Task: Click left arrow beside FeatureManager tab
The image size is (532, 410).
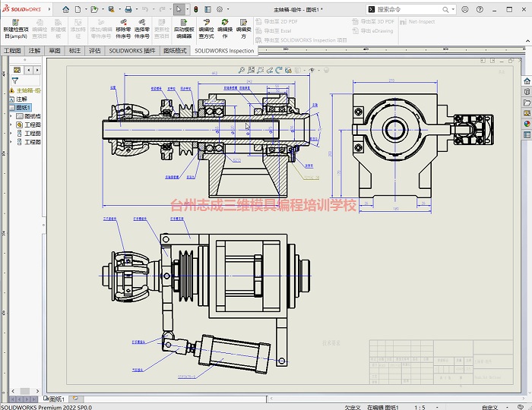Action: pyautogui.click(x=29, y=70)
